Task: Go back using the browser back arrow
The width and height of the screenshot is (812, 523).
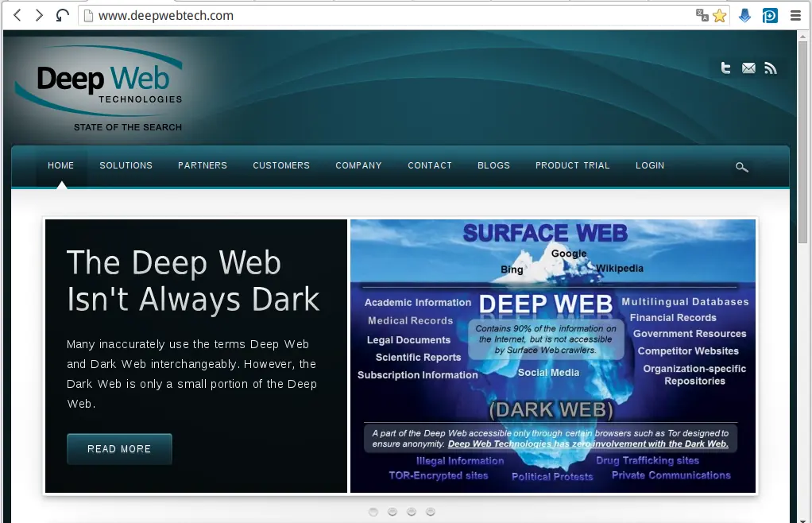Action: pos(17,15)
